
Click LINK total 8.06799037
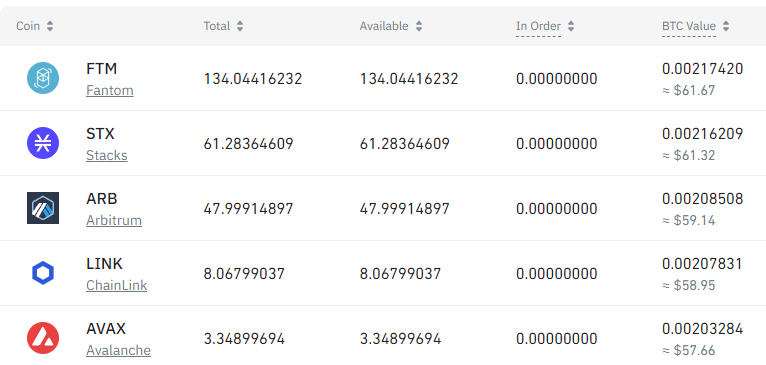244,274
